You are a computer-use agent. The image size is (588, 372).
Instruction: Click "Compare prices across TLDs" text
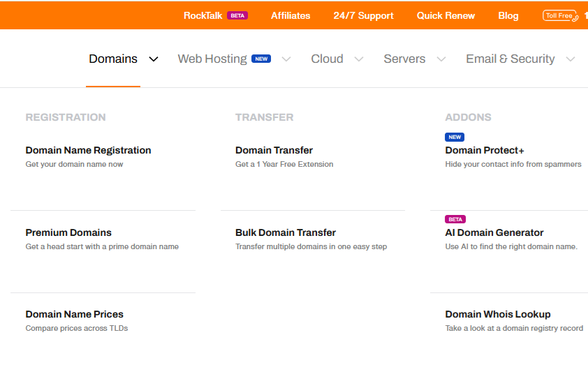77,328
